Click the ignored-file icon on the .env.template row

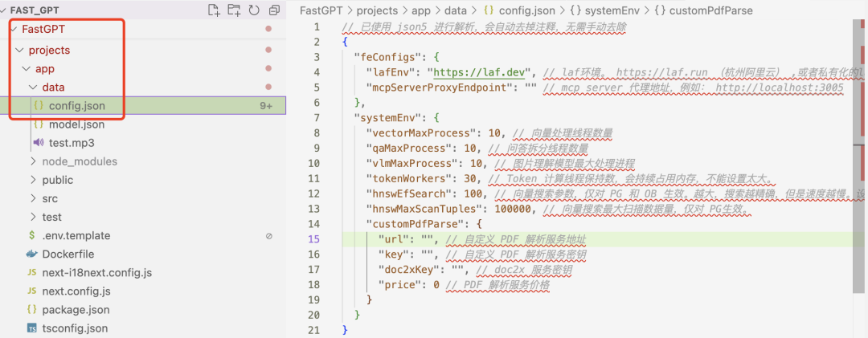click(x=269, y=236)
